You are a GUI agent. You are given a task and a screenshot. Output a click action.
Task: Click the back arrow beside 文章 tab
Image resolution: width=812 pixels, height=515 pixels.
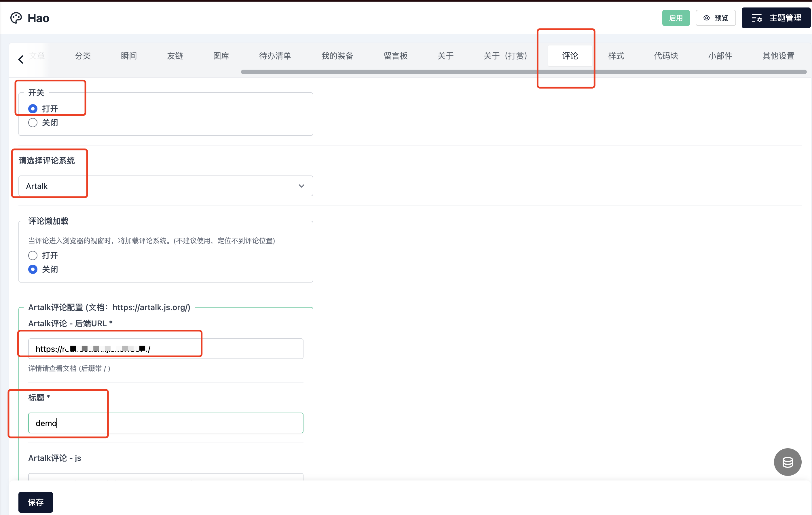pyautogui.click(x=20, y=59)
